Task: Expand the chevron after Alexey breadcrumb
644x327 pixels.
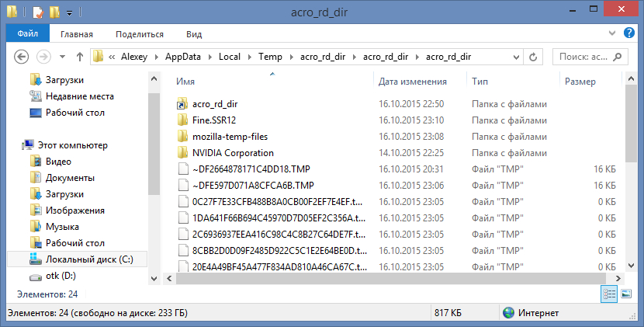Action: (x=157, y=57)
